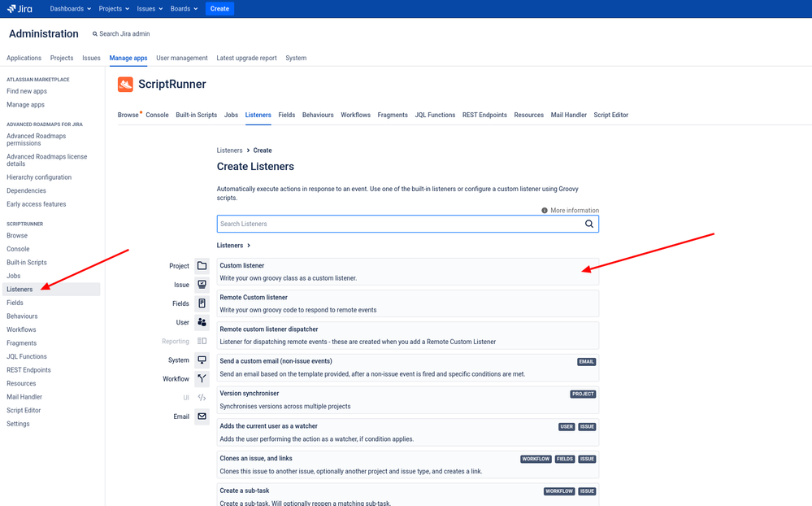Toggle the Email category filter
The width and height of the screenshot is (812, 506).
tap(202, 416)
